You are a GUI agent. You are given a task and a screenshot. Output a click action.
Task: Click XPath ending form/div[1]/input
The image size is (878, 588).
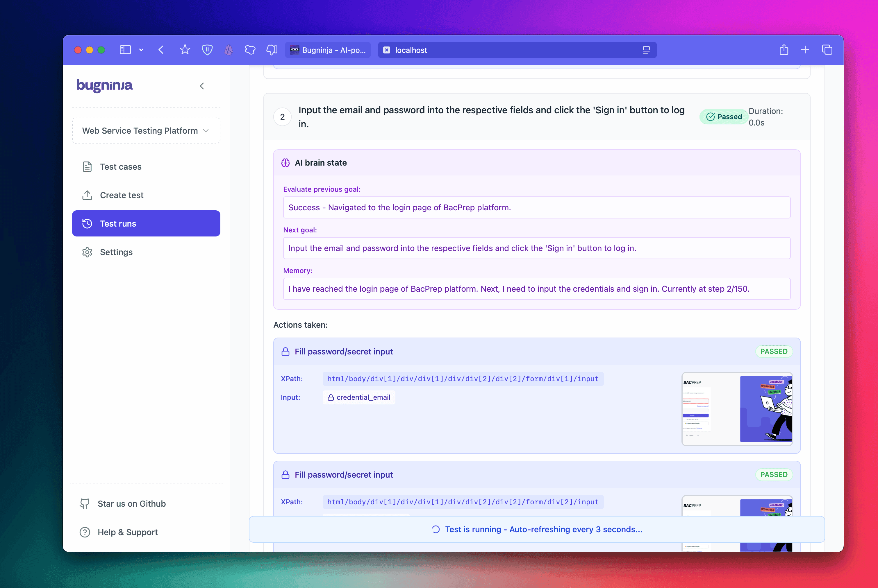(463, 379)
